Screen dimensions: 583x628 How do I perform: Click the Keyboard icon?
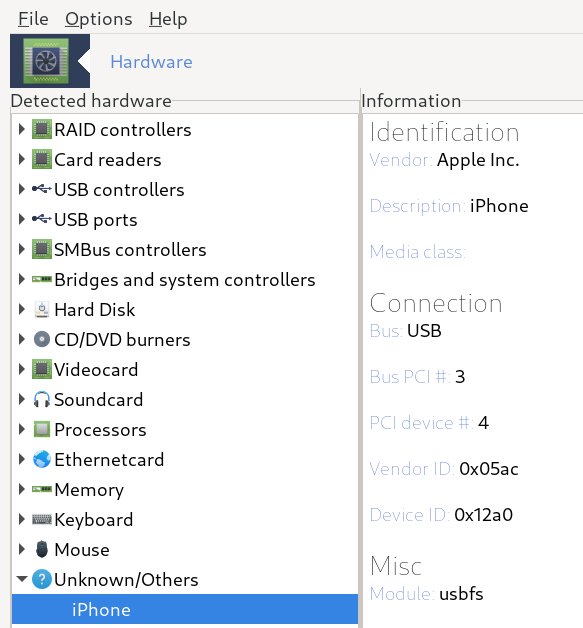pos(42,519)
